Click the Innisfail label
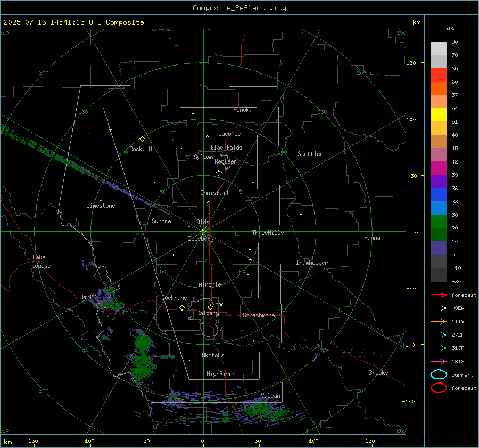The height and width of the screenshot is (448, 479). 214,193
